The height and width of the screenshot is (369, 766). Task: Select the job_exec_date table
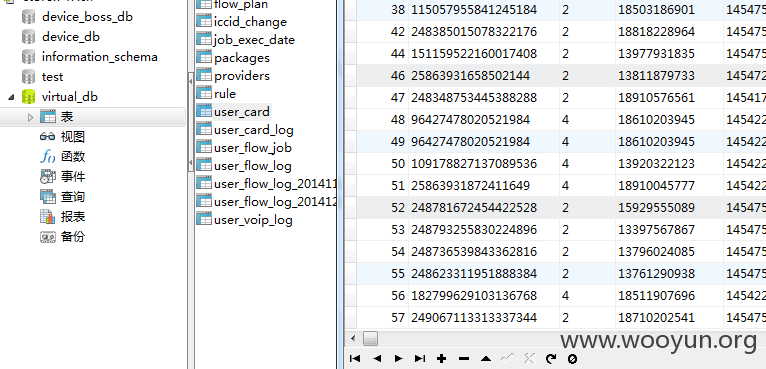(x=254, y=40)
